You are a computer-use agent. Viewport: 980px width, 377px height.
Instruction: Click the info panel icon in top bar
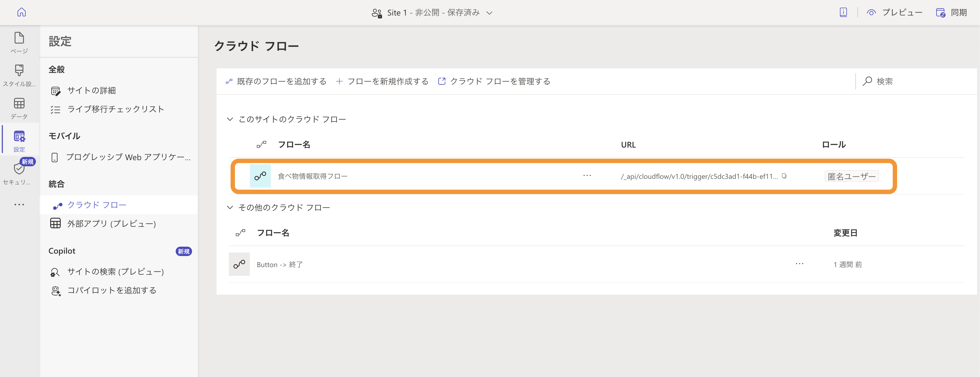tap(843, 12)
